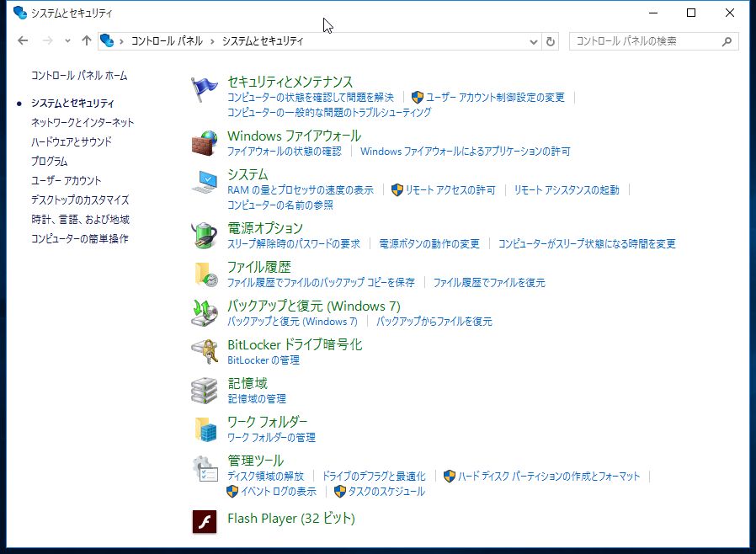Open 管理ツール category heading

tap(256, 461)
